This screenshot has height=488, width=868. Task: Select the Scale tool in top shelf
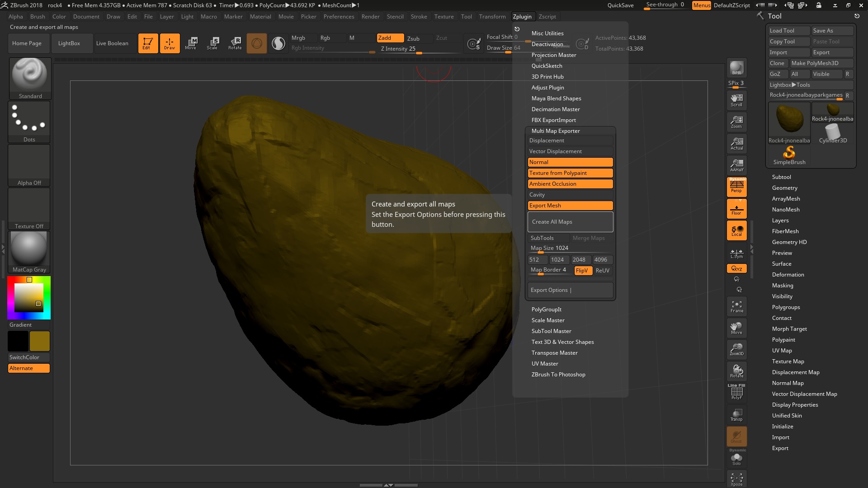pos(212,43)
